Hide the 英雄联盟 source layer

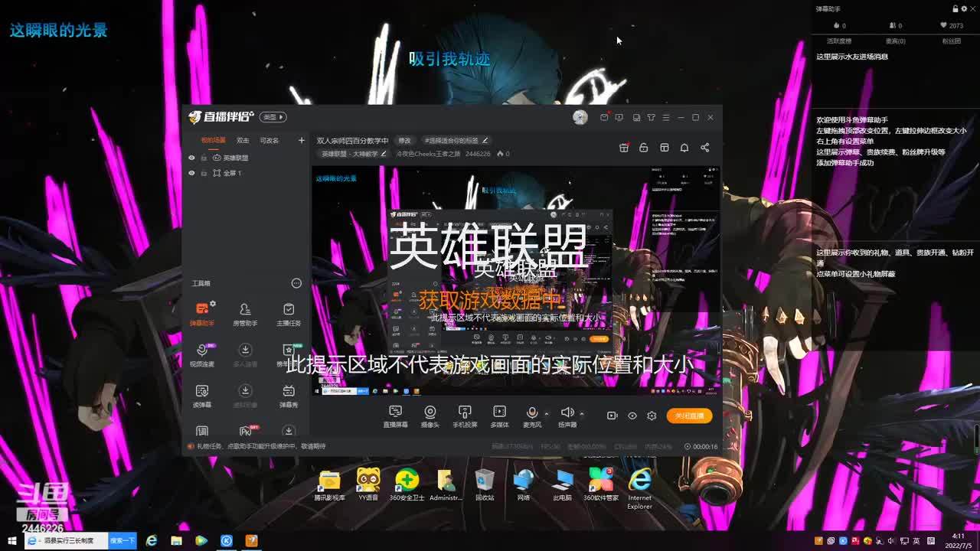[191, 158]
